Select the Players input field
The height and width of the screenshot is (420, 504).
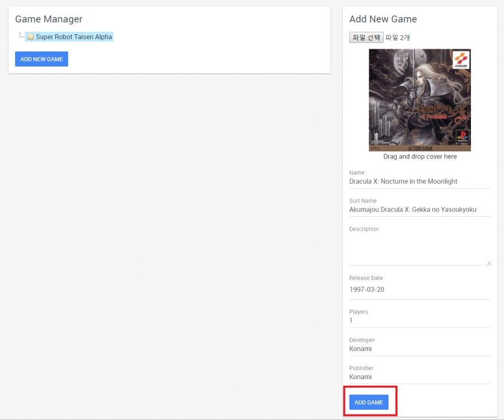420,321
